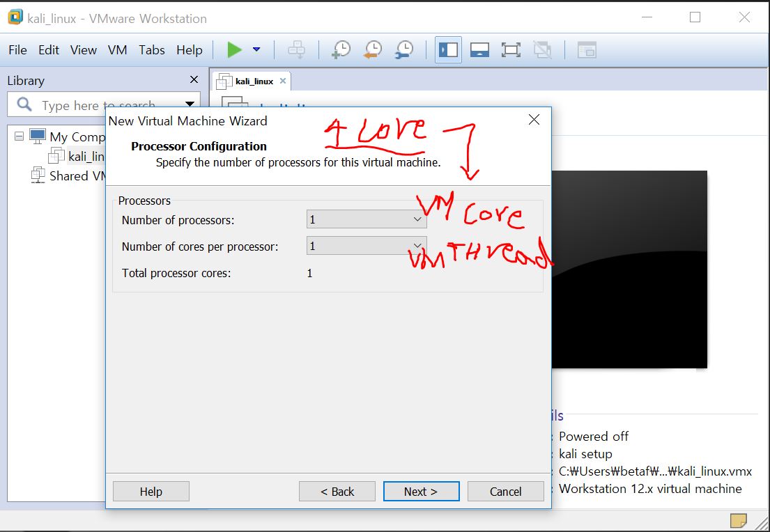Click Next in the wizard

(x=421, y=492)
